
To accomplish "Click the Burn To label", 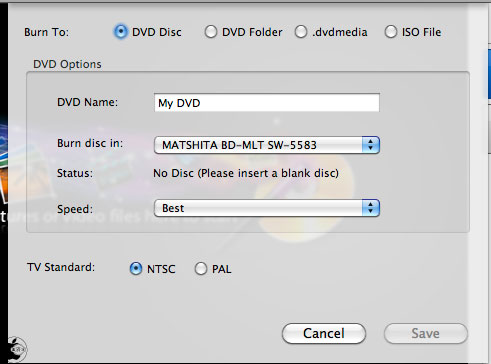I will pyautogui.click(x=46, y=32).
